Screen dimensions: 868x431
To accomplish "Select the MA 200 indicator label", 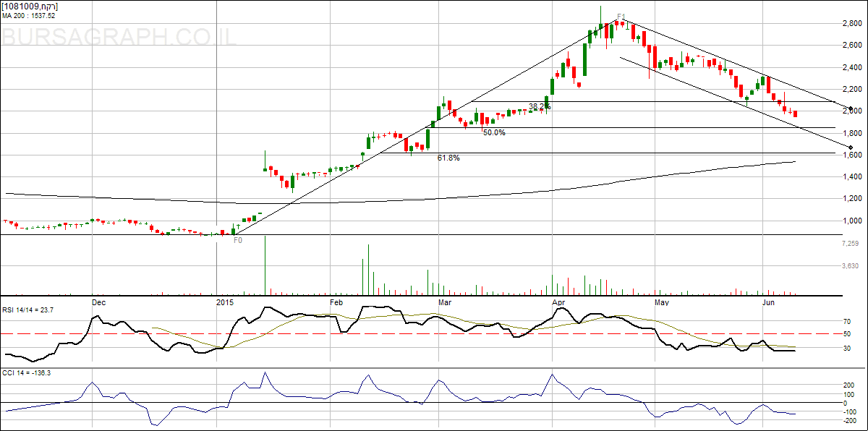I will (x=30, y=14).
